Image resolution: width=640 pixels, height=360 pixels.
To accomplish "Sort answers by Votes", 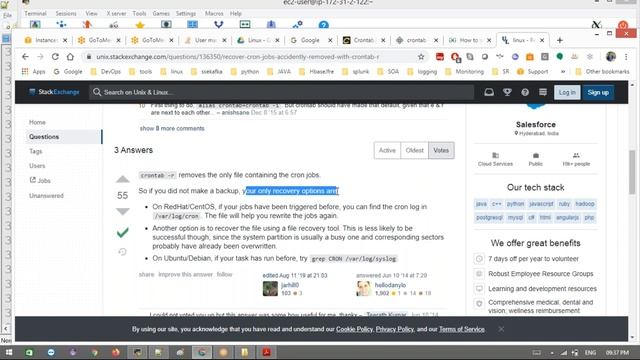I will click(441, 150).
